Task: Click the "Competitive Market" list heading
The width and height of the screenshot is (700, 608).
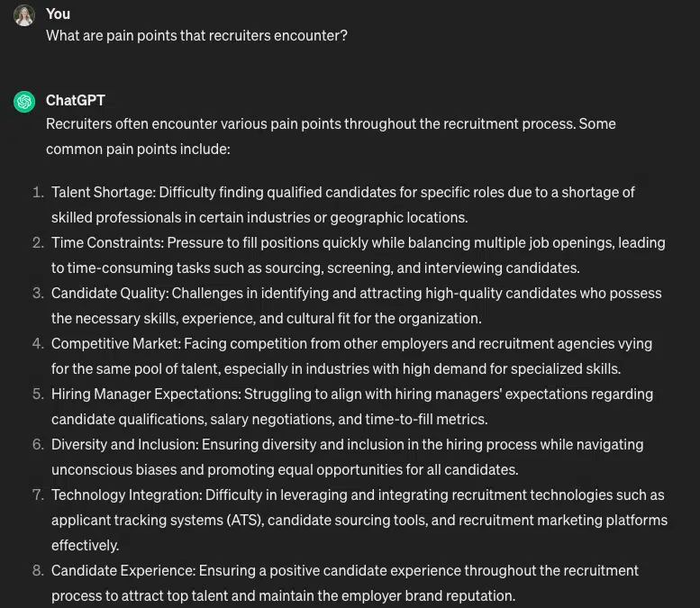Action: [x=114, y=343]
